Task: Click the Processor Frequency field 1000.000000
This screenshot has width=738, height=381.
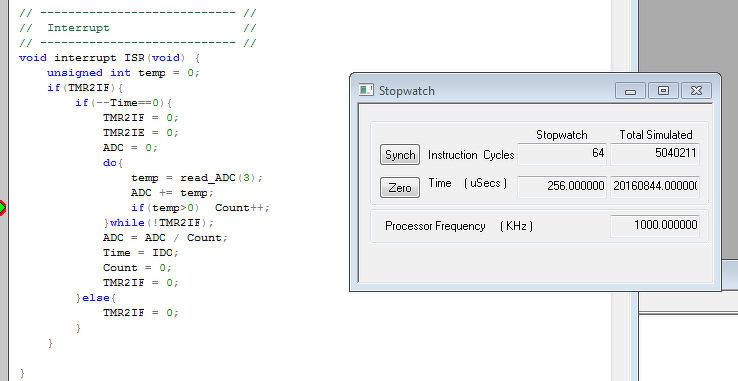Action: (x=655, y=226)
